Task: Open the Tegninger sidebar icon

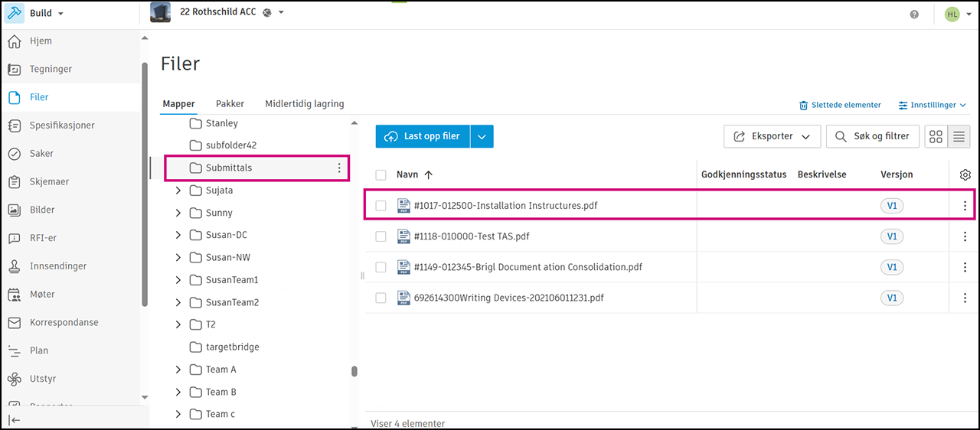Action: tap(15, 69)
